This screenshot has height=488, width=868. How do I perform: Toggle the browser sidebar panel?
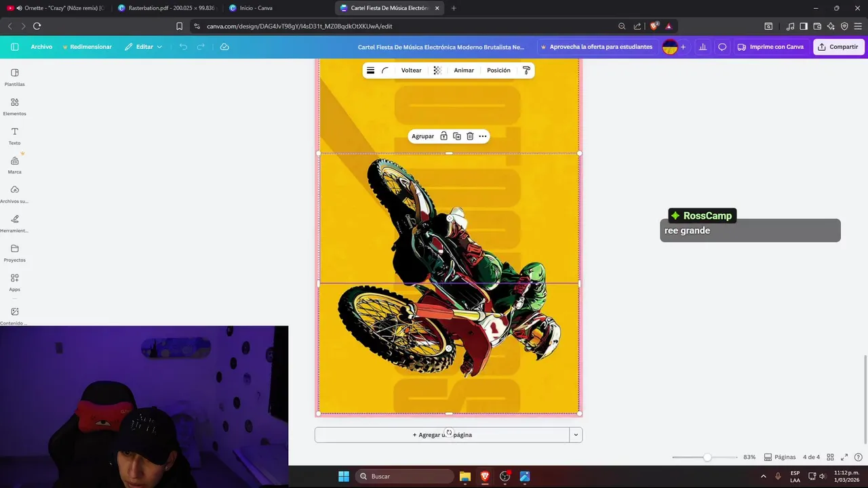pos(804,26)
